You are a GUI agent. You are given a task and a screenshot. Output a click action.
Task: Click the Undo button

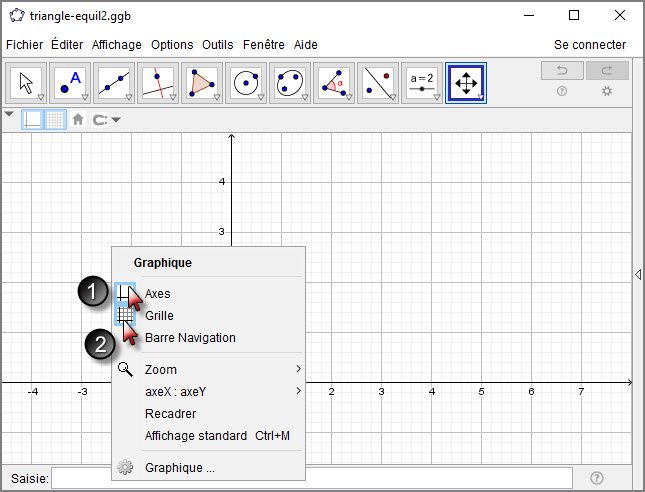[562, 70]
